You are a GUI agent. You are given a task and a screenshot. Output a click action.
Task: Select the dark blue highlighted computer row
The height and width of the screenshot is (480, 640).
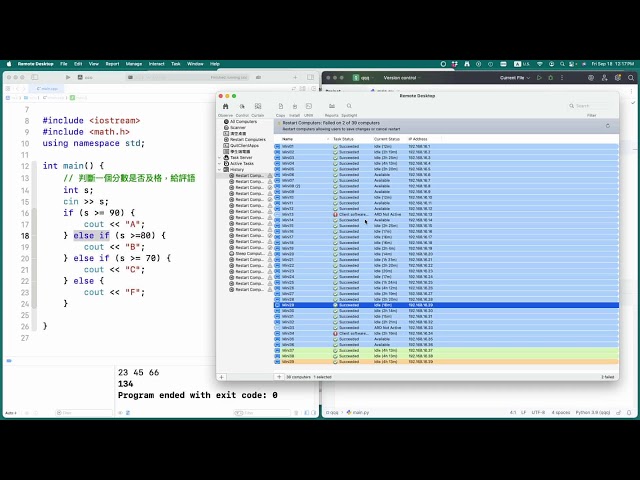click(446, 305)
